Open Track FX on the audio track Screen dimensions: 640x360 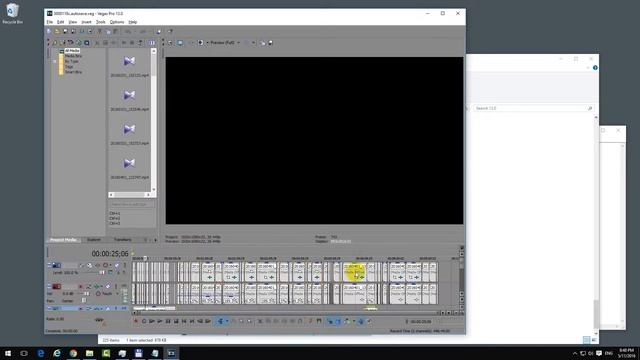[97, 287]
